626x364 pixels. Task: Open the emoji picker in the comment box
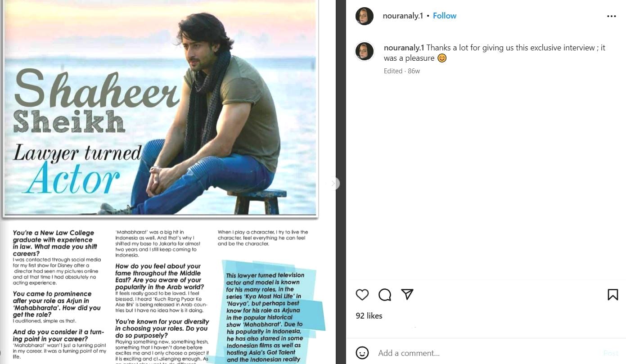[x=362, y=353]
